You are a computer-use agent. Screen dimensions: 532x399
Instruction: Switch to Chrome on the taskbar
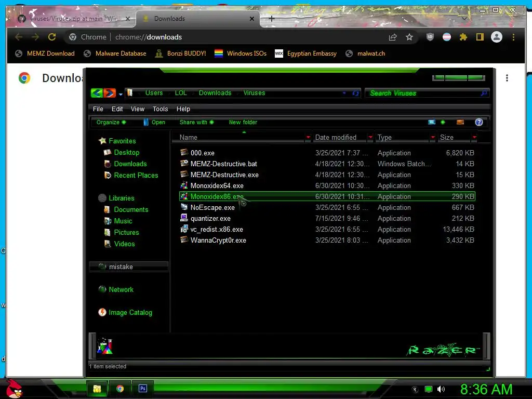(120, 389)
